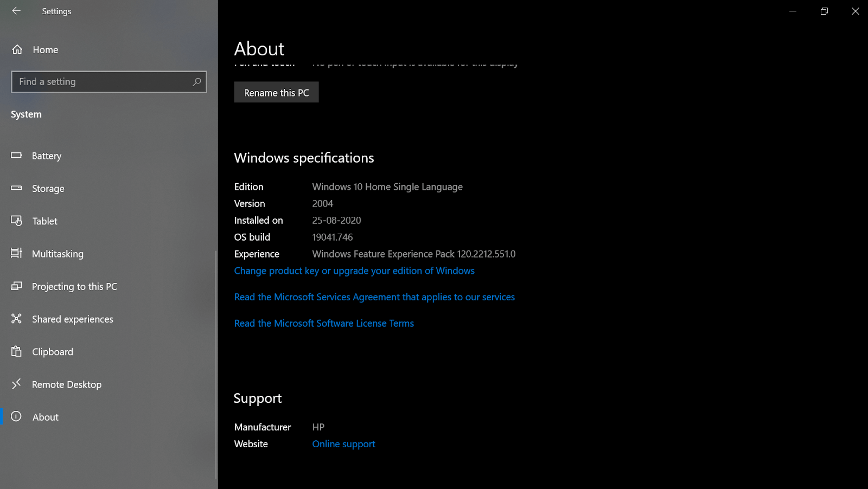Select the Storage drive icon

[16, 188]
